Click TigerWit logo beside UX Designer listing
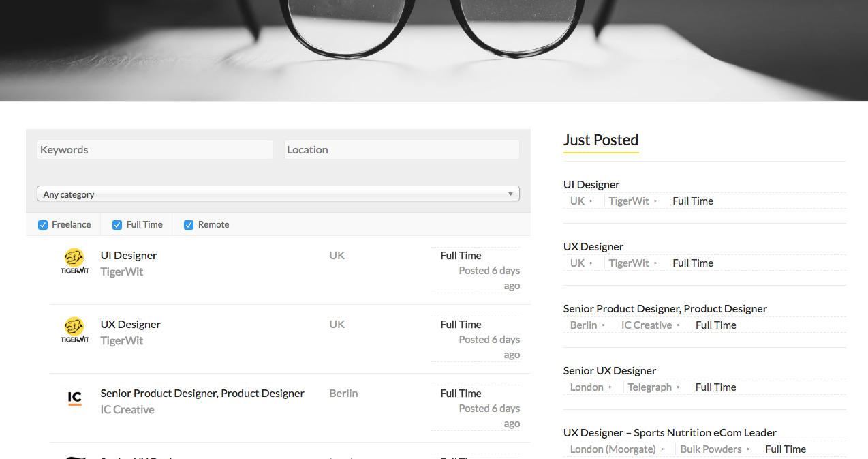 tap(74, 331)
